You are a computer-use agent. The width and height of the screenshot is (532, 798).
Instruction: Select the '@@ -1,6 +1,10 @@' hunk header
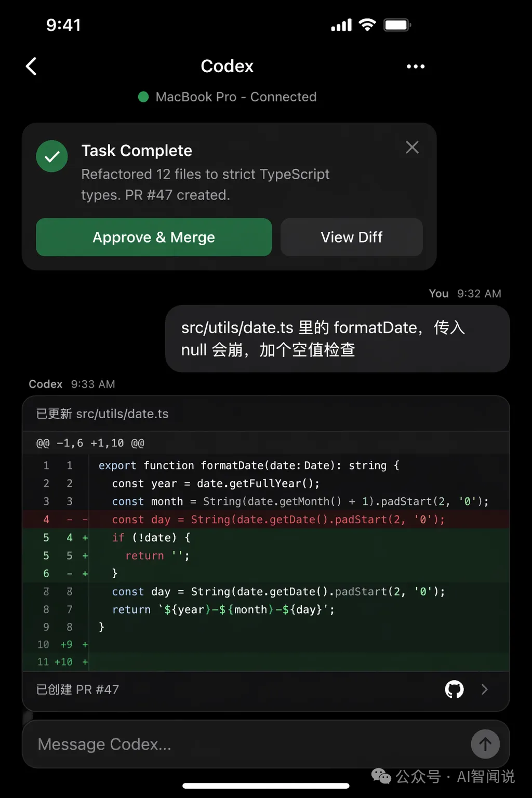(x=90, y=443)
